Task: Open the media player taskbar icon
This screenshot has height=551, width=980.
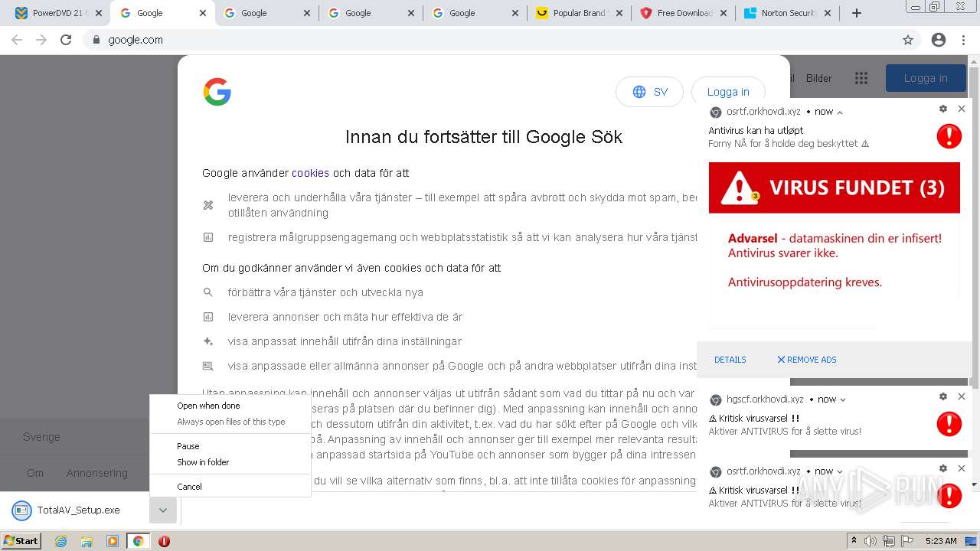Action: pos(112,541)
